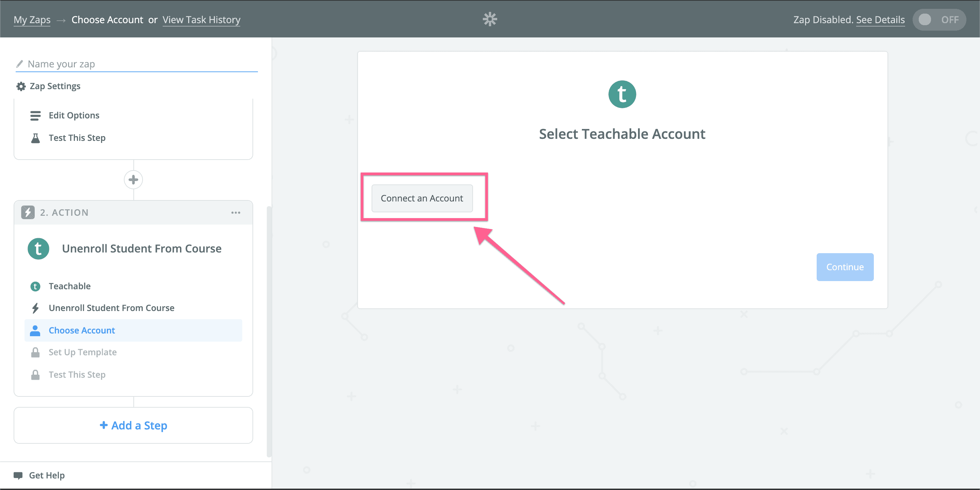The height and width of the screenshot is (490, 980).
Task: Click the Edit Options lines icon
Action: 35,116
